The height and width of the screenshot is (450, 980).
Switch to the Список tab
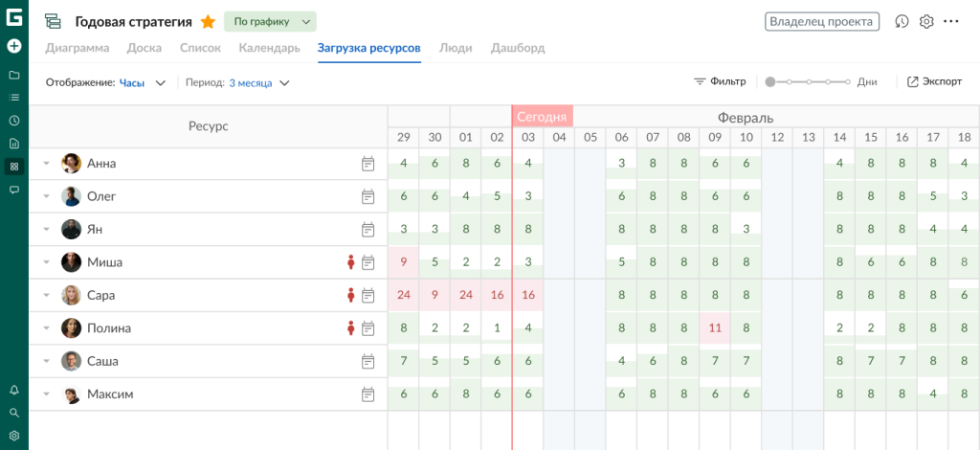200,48
